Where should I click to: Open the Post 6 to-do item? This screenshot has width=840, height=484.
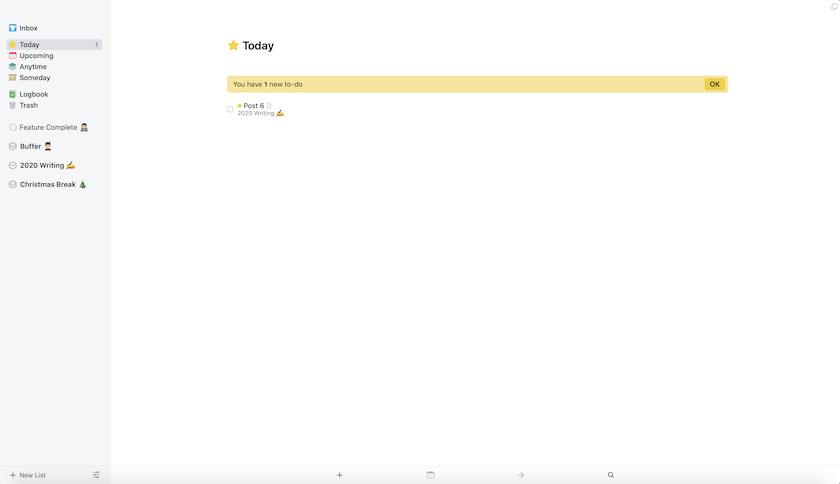point(254,106)
